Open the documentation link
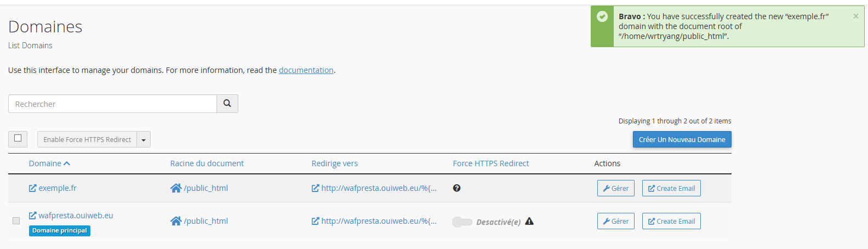868x249 pixels. (x=306, y=70)
